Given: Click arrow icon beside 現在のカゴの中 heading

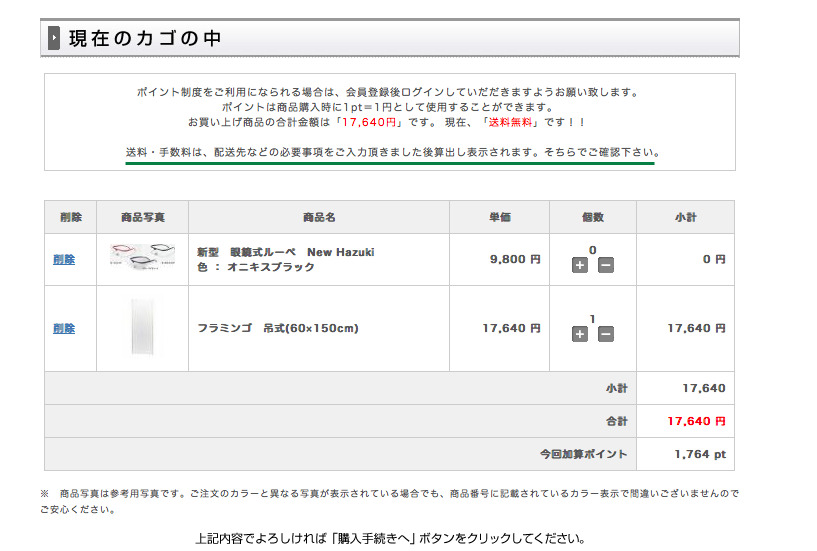Looking at the screenshot, I should 54,38.
